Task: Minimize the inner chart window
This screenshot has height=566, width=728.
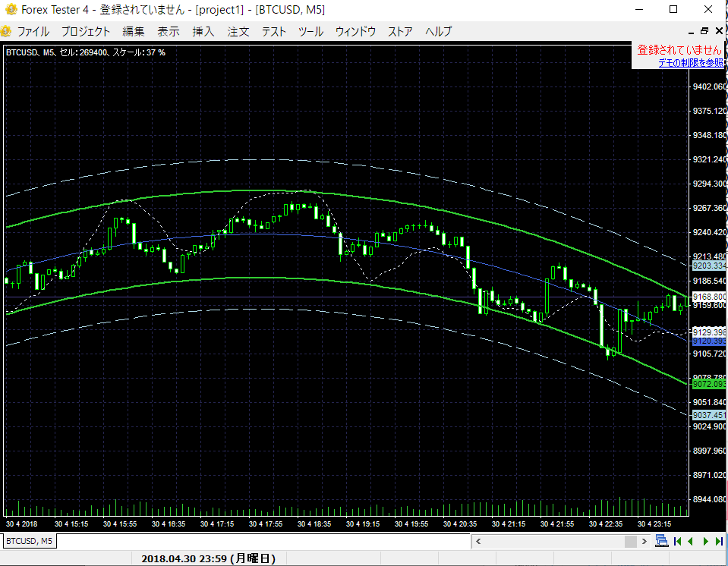Action: (690, 32)
